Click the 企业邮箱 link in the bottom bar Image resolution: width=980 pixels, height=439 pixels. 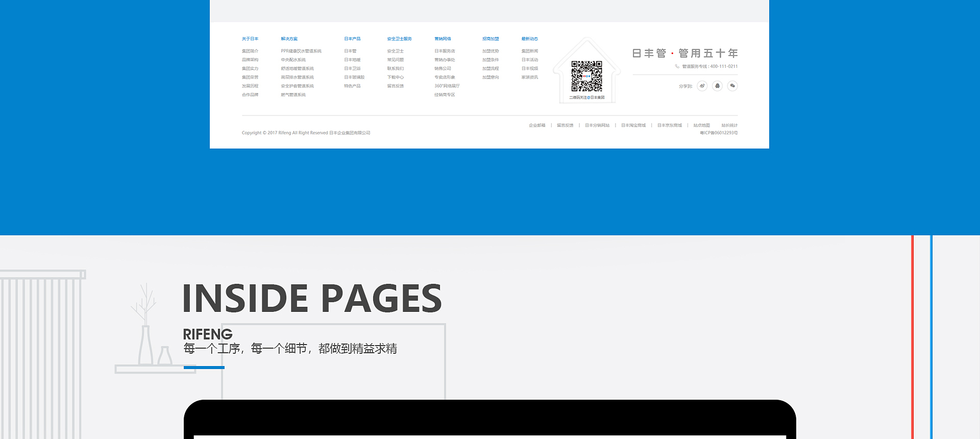(537, 125)
